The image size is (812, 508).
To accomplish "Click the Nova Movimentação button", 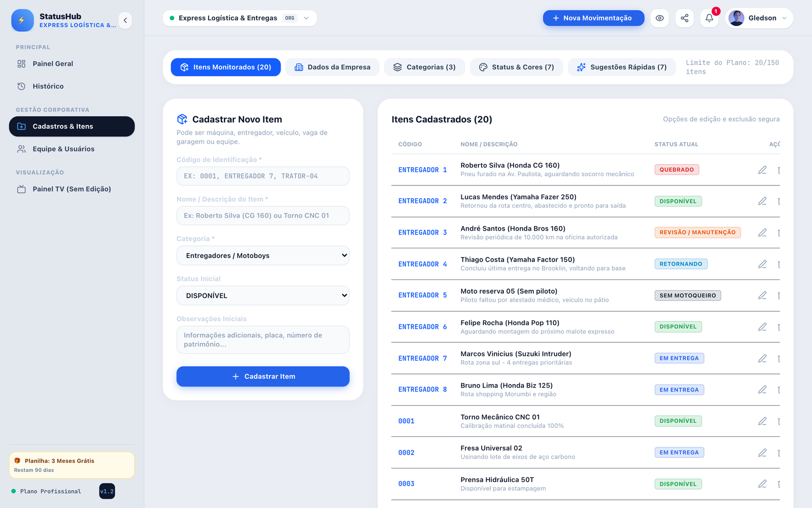I will [x=593, y=18].
